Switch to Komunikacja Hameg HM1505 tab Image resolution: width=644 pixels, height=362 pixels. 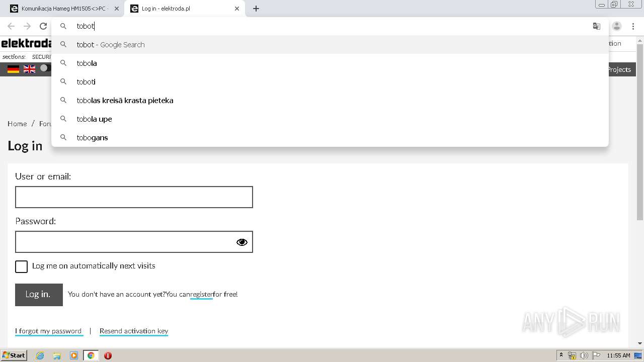click(x=64, y=9)
